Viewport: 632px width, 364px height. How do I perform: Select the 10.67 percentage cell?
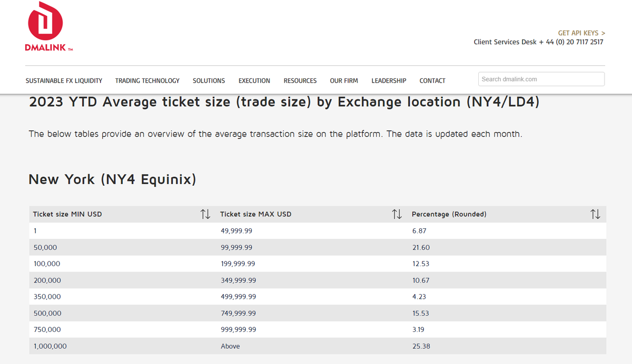(x=507, y=280)
